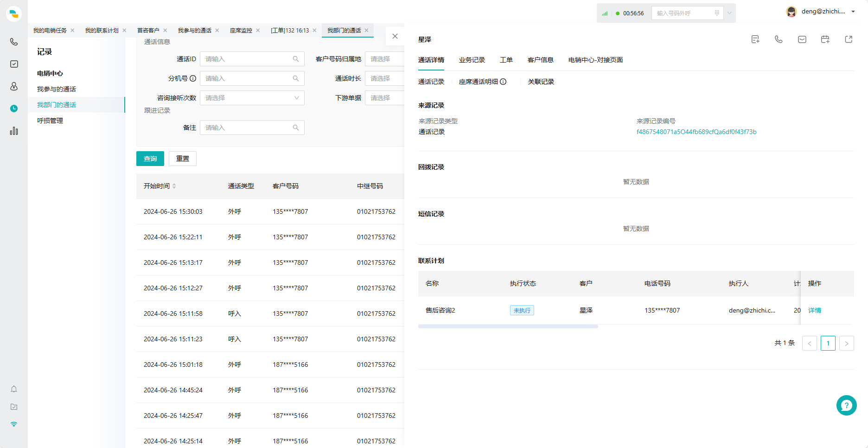Click the open in new window icon
The width and height of the screenshot is (868, 448).
click(x=849, y=39)
